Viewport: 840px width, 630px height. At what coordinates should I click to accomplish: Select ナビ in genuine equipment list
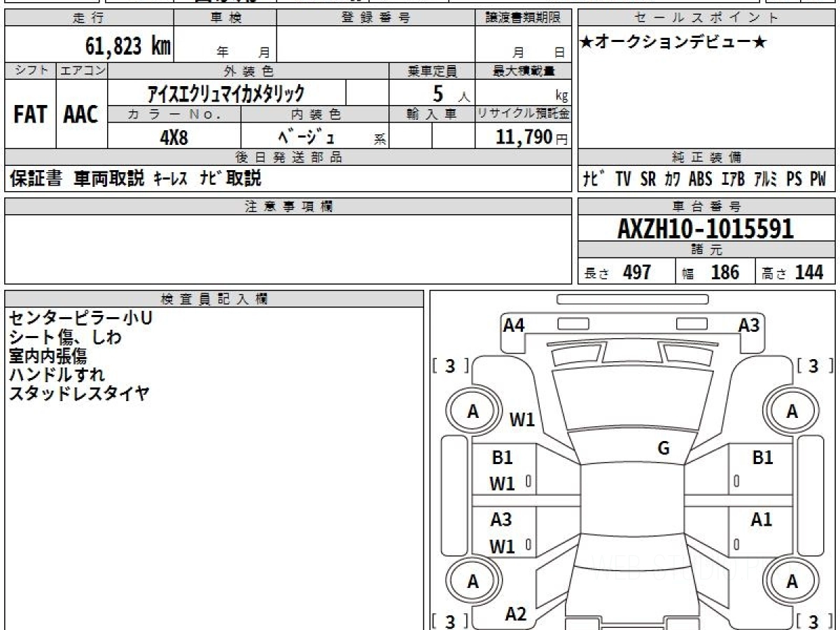tap(595, 179)
